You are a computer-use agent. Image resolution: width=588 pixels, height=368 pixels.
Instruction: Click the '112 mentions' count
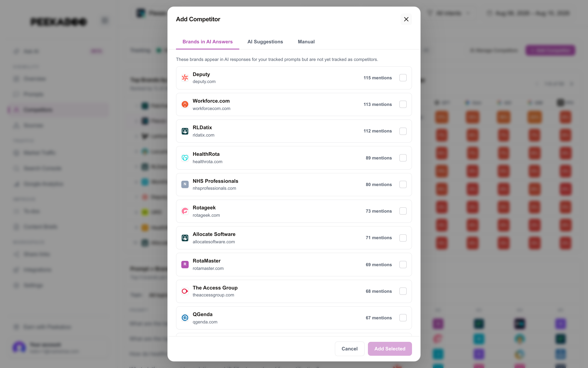click(378, 131)
